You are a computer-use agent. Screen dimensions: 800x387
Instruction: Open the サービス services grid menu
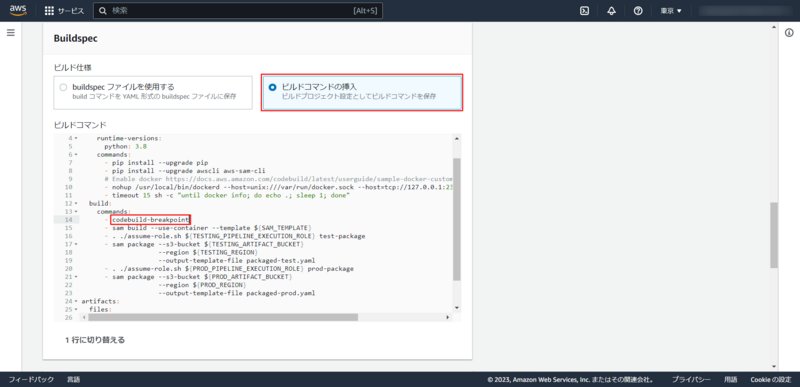[64, 11]
